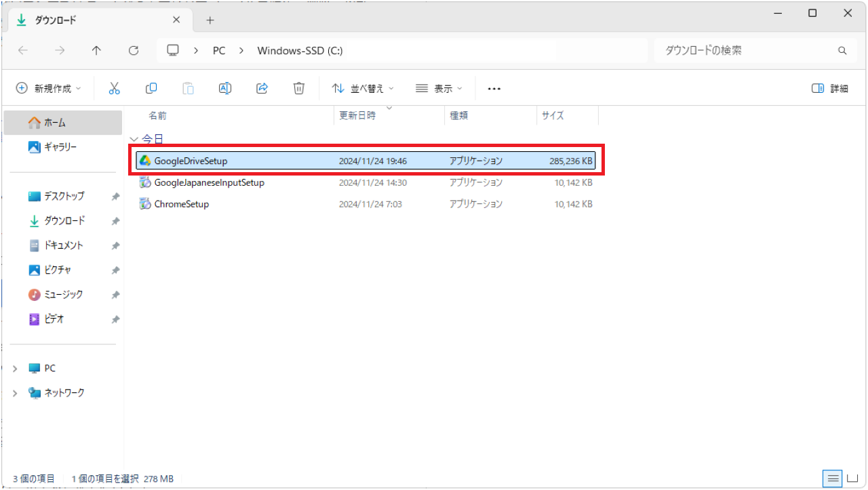The image size is (868, 490).
Task: Close the ダウンロード tab
Action: coord(176,20)
